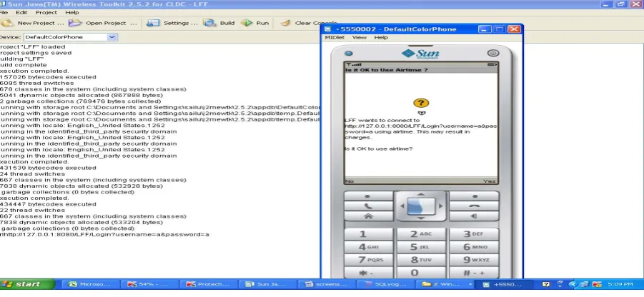Click the 3 DEF key on phone keypad
The height and width of the screenshot is (297, 644).
tap(474, 234)
